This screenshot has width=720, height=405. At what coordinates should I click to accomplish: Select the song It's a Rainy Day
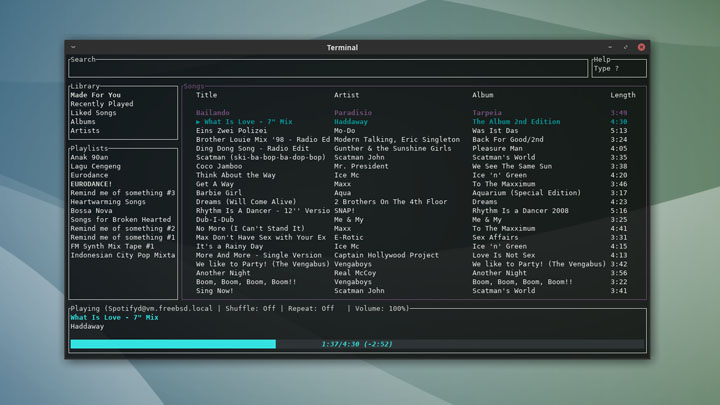click(230, 246)
